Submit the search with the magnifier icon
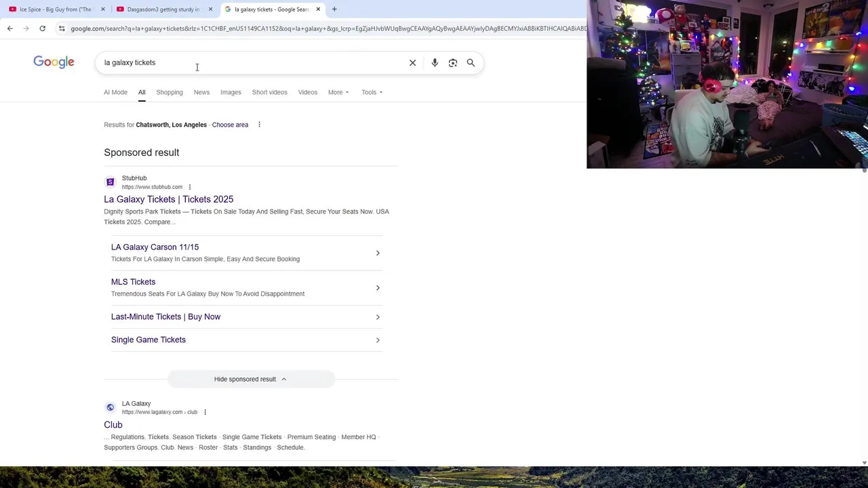868x488 pixels. (x=471, y=62)
